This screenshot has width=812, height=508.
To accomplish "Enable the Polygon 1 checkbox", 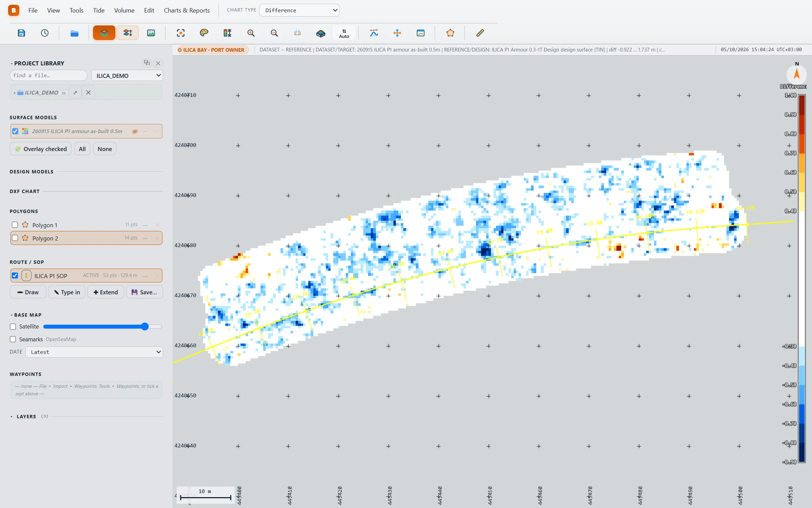I will [15, 225].
